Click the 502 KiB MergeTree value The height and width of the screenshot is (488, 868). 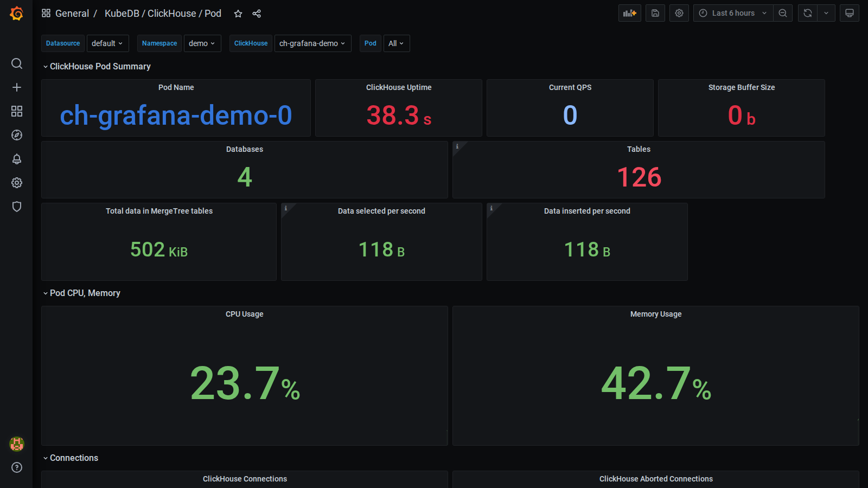click(x=159, y=249)
